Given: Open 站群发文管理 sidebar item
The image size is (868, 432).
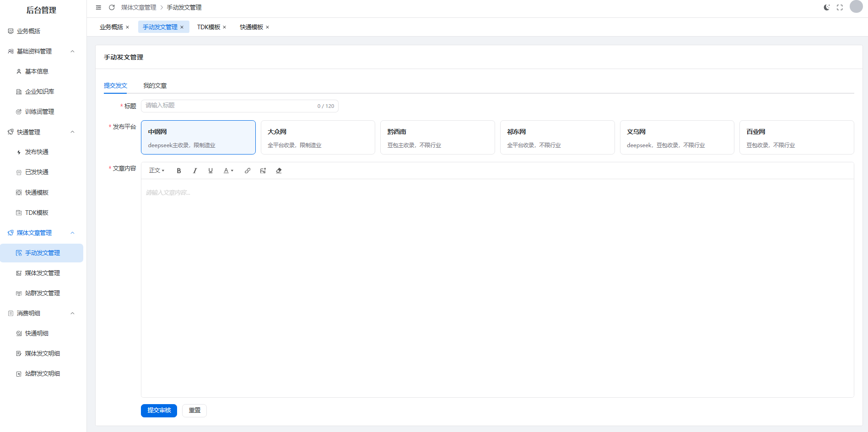Looking at the screenshot, I should (42, 293).
